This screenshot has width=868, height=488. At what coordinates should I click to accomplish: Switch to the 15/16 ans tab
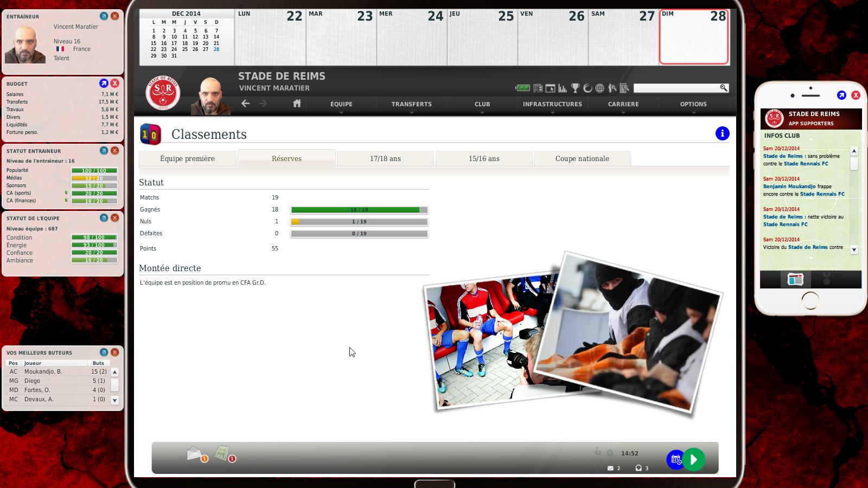484,158
